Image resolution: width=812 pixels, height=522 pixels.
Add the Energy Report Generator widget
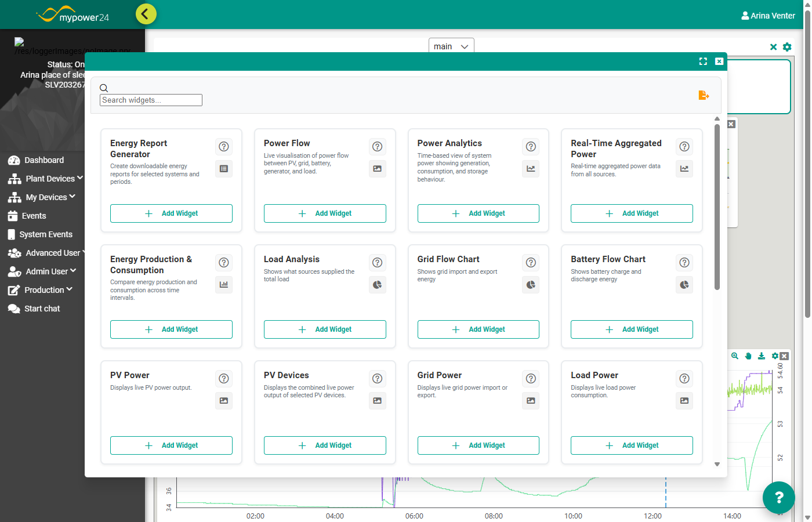pyautogui.click(x=171, y=213)
